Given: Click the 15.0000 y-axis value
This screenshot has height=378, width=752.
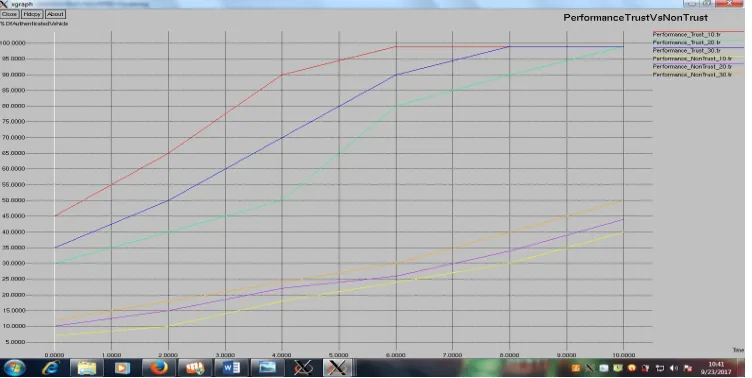Looking at the screenshot, I should coord(14,311).
